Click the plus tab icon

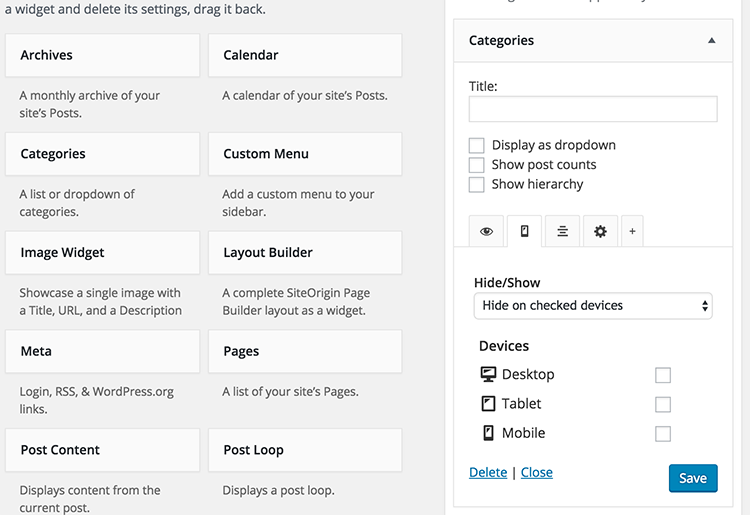pos(632,231)
